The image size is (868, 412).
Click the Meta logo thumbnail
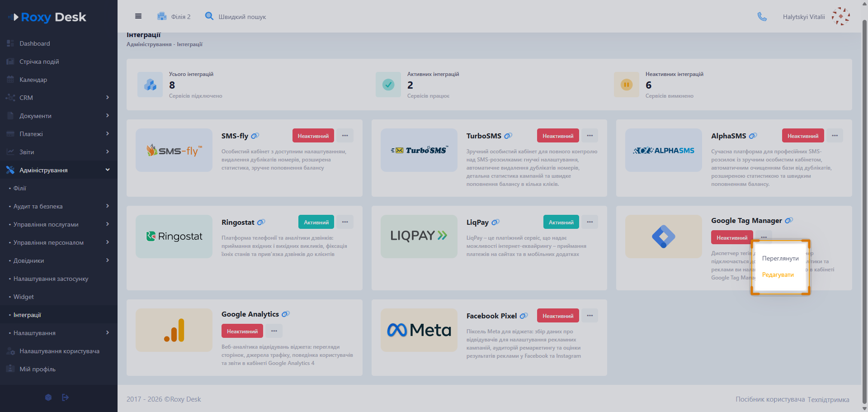[x=419, y=330]
